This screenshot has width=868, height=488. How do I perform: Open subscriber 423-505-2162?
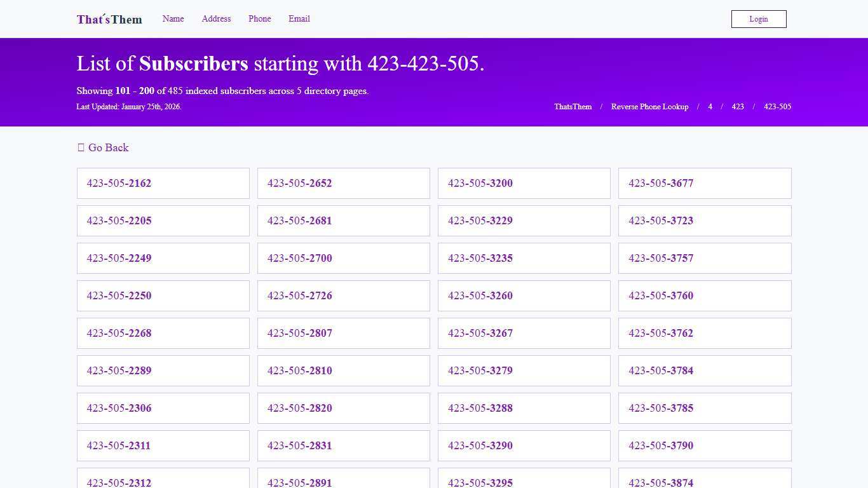[119, 183]
